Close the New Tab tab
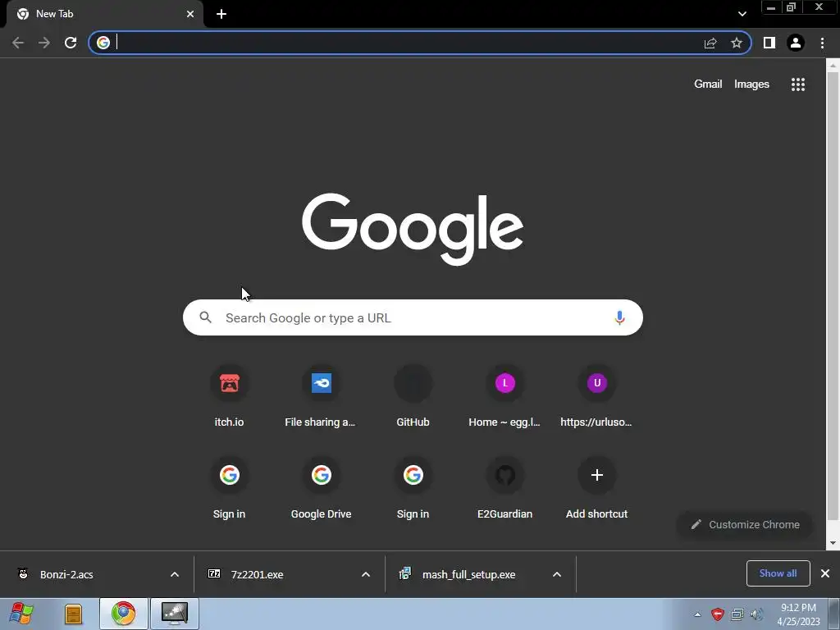Screen dimensions: 840x630 pos(190,14)
